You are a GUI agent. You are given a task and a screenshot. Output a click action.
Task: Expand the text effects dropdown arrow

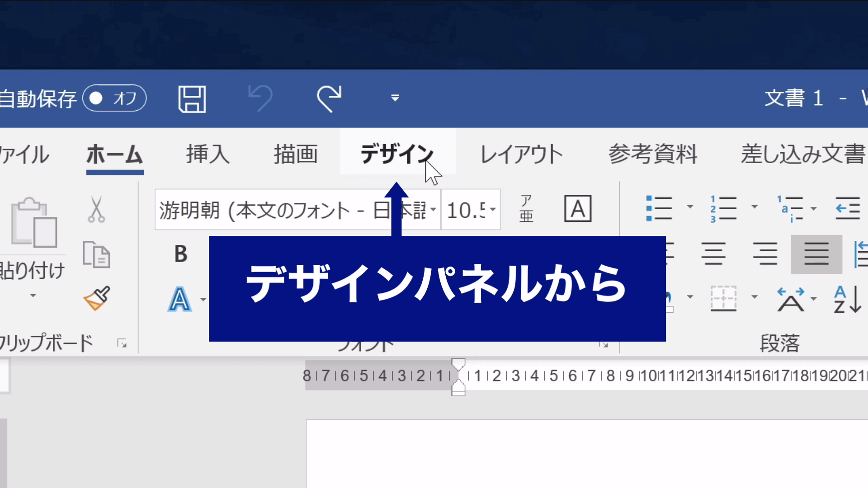click(x=203, y=300)
